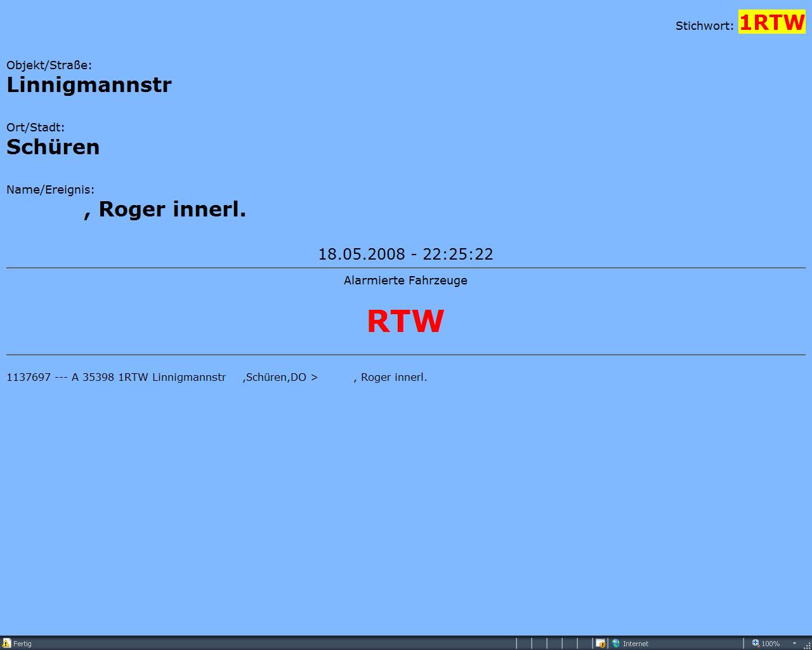
Task: Click the alarm number 1137697 in raw message
Action: [x=29, y=377]
